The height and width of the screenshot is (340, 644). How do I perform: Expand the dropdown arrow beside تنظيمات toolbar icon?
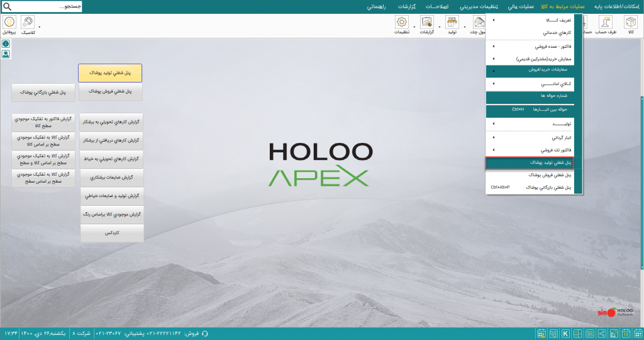coord(414,27)
